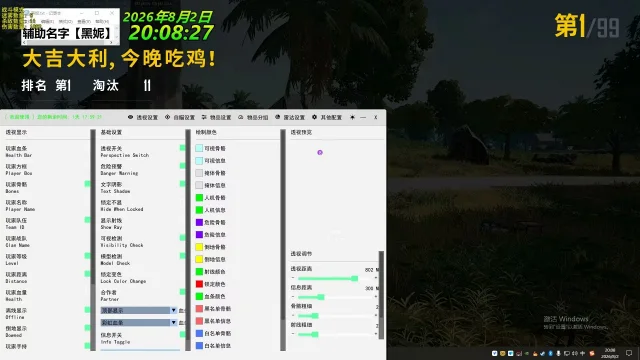Toggle the Partner switch
The width and height of the screenshot is (640, 360).
[182, 292]
